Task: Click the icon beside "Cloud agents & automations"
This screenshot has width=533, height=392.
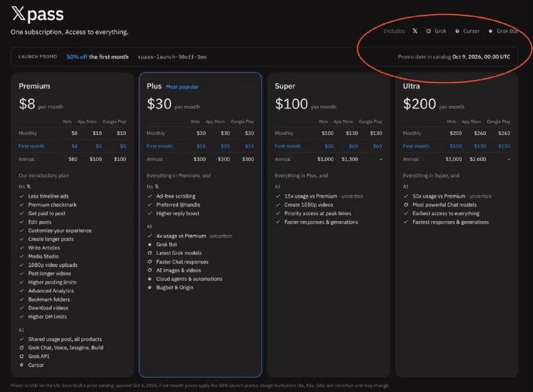Action: [x=149, y=279]
